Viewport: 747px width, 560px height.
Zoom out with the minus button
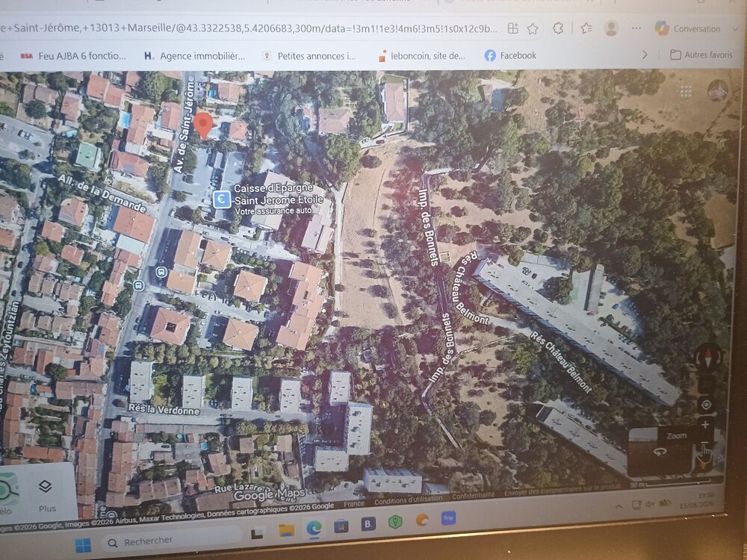coord(704,444)
